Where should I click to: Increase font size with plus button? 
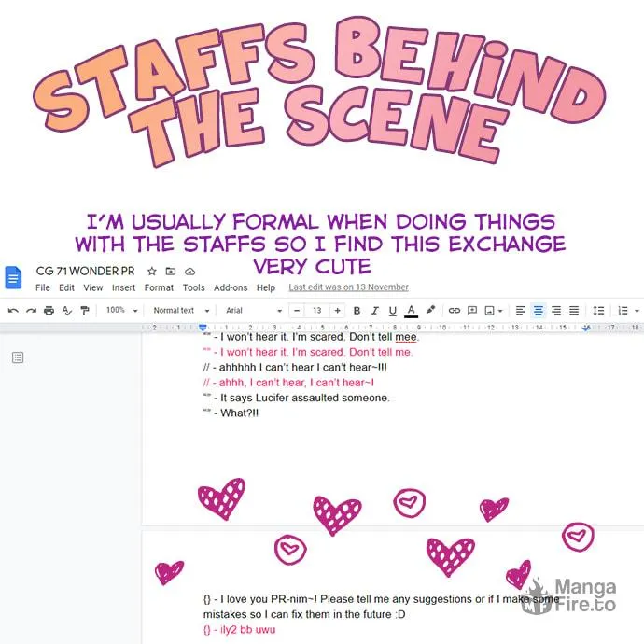337,311
